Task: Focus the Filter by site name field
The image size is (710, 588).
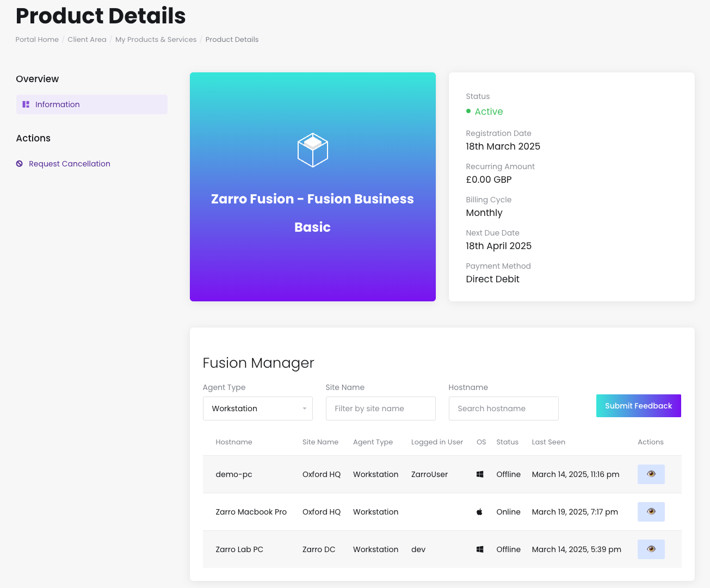Action: click(x=381, y=408)
